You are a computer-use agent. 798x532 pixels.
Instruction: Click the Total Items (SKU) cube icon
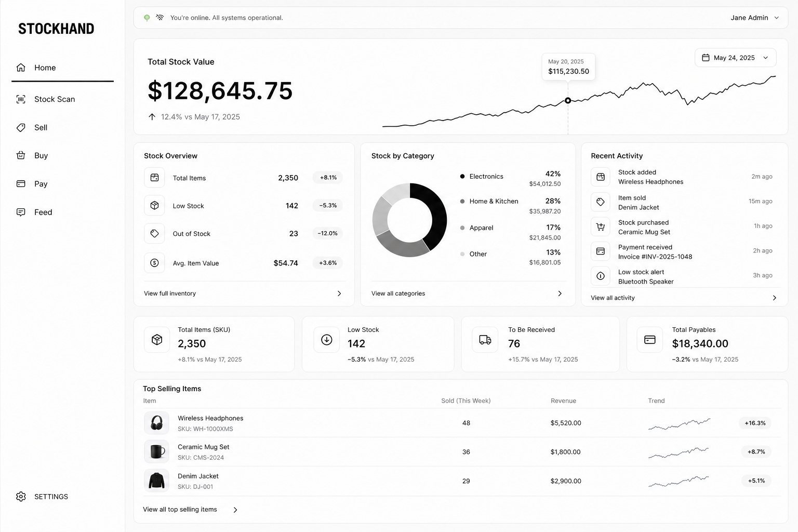click(x=157, y=340)
